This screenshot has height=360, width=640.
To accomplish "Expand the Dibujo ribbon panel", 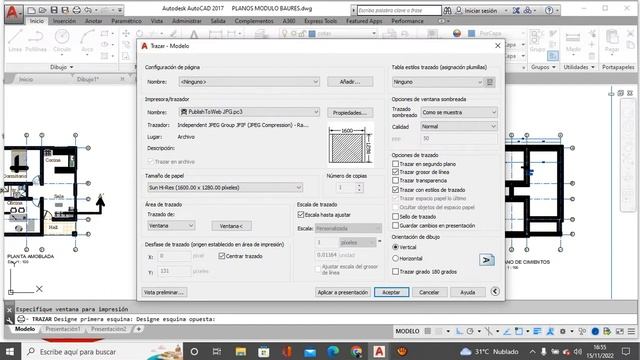I will 62,67.
